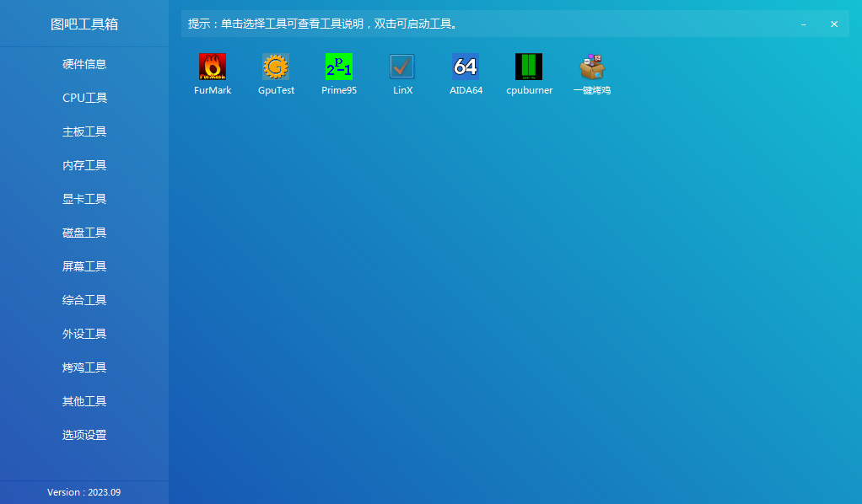Launch the 一键烤鸡 one-click burn-in tool
The width and height of the screenshot is (862, 504).
(592, 72)
